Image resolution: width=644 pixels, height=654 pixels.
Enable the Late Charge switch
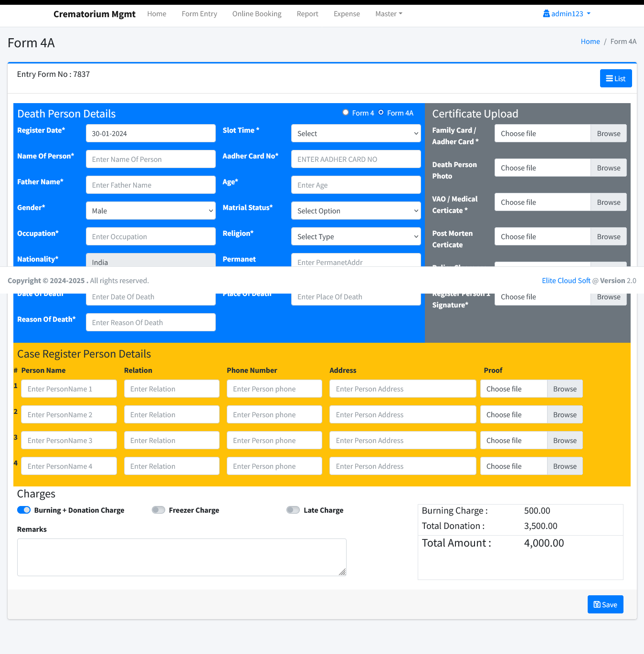[293, 510]
